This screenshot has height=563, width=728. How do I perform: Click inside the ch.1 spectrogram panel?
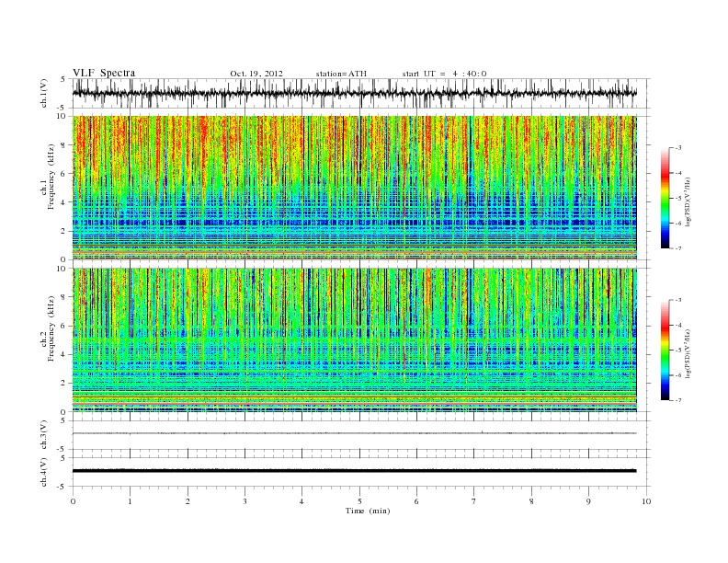[x=354, y=188]
